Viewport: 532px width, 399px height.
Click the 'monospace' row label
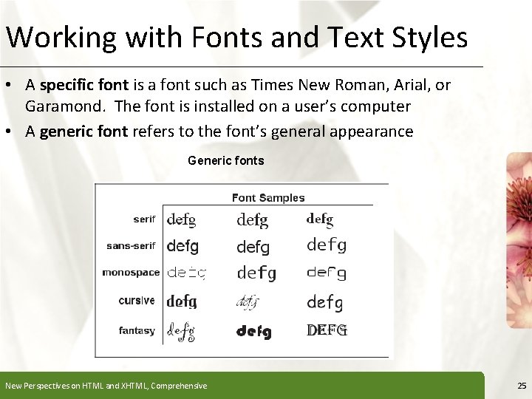tap(131, 273)
